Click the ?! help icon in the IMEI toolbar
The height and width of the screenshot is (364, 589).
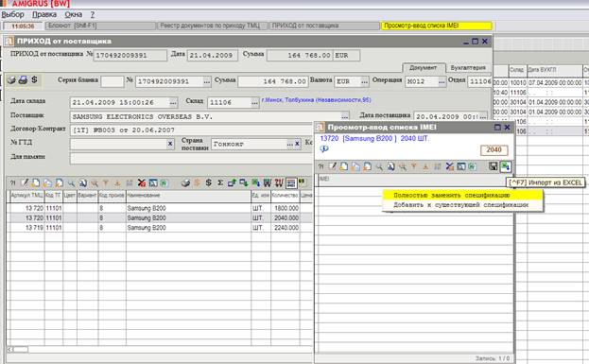[x=320, y=166]
